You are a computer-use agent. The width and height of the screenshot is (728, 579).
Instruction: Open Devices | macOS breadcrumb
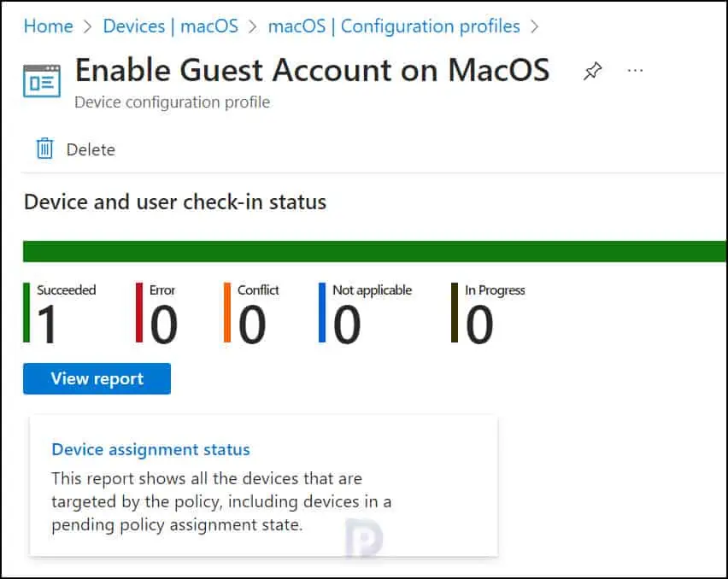pos(170,26)
